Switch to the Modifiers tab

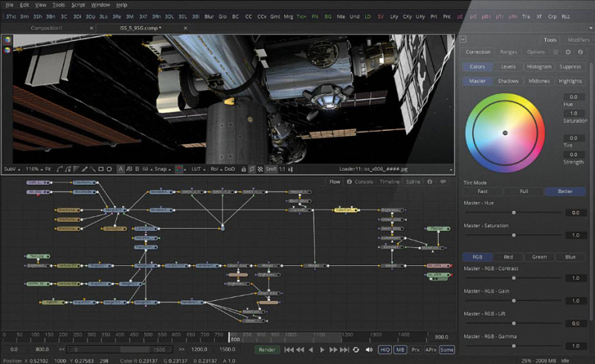578,39
